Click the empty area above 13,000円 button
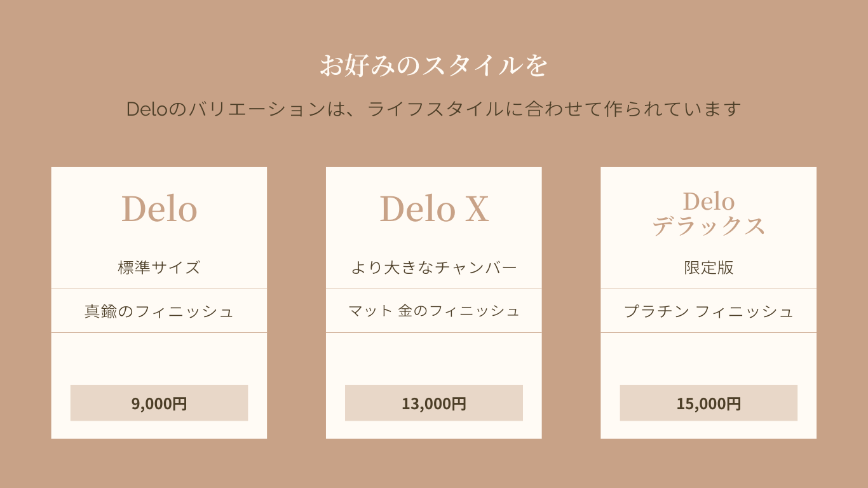The height and width of the screenshot is (488, 868). [x=434, y=358]
